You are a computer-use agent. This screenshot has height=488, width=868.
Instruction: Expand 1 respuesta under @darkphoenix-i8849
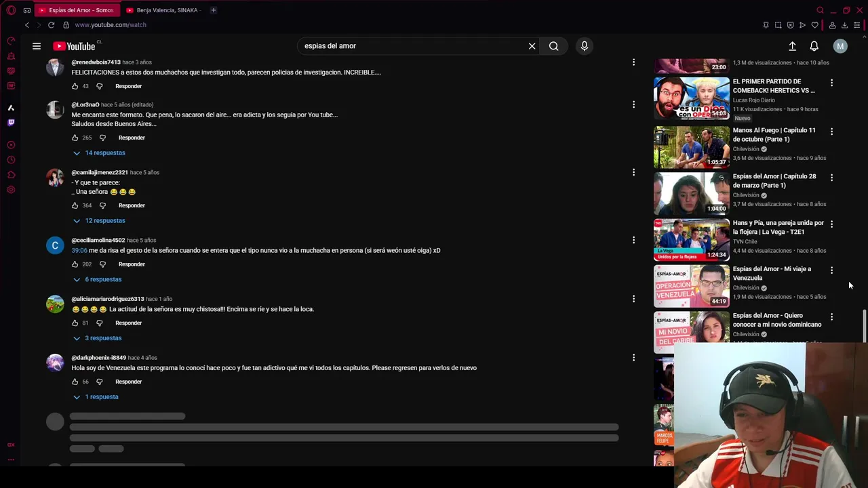pos(96,397)
